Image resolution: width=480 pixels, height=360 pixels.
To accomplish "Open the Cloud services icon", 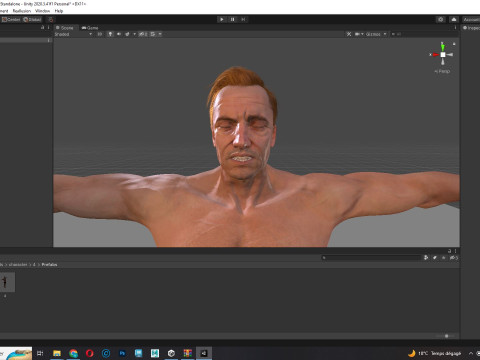I will [x=454, y=20].
